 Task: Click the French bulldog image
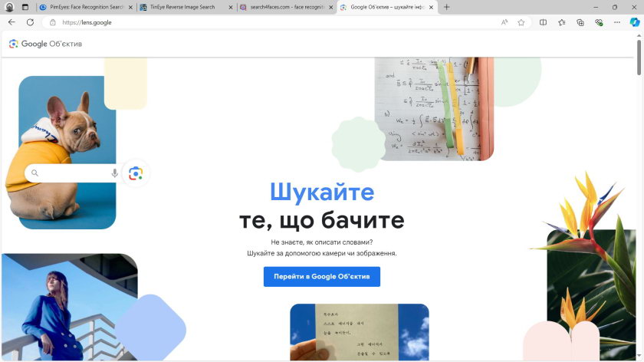coord(61,153)
